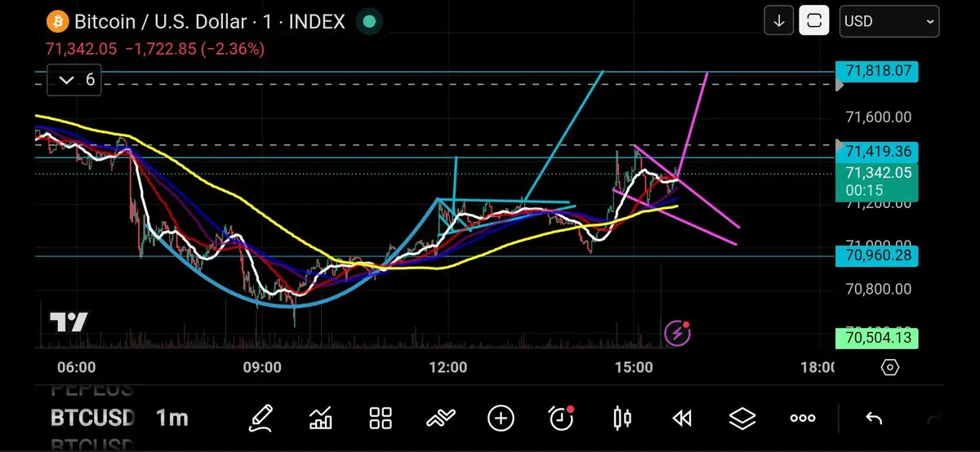Click the 15:00 time axis label

click(x=634, y=367)
